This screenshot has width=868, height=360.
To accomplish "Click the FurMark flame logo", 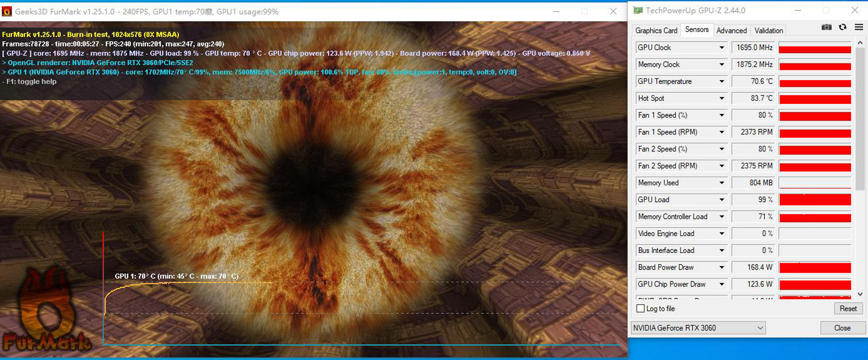I will click(x=47, y=308).
